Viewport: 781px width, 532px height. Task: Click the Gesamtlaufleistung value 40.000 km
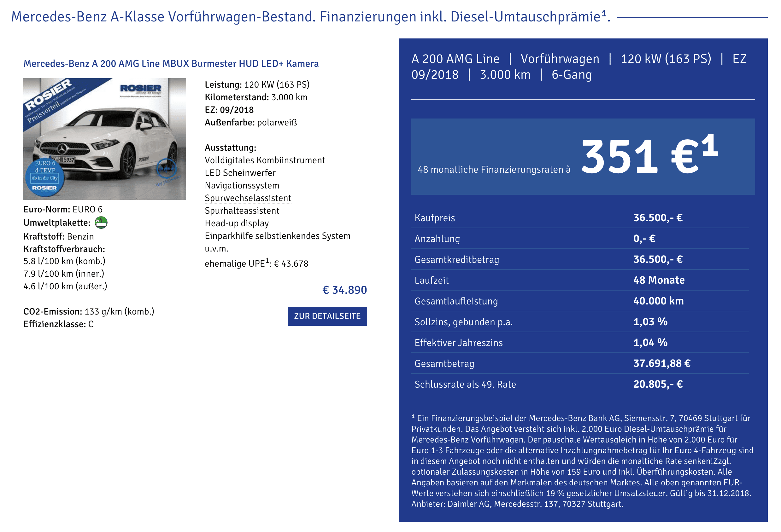click(658, 301)
